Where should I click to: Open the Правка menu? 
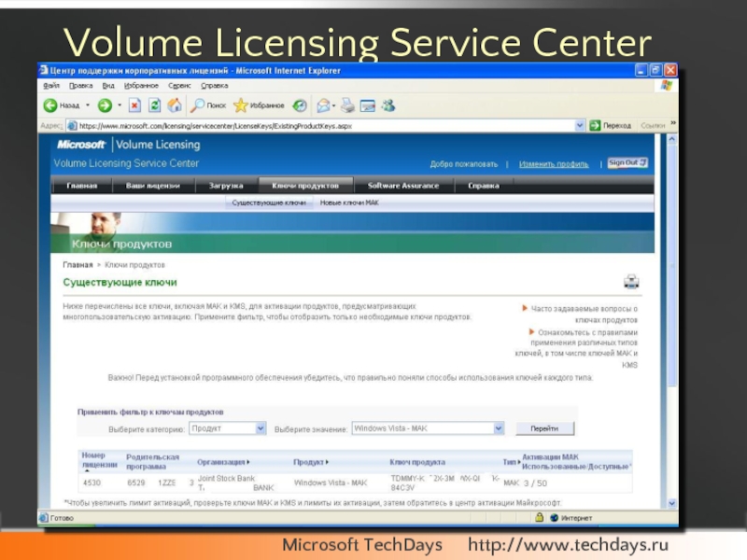coord(80,86)
